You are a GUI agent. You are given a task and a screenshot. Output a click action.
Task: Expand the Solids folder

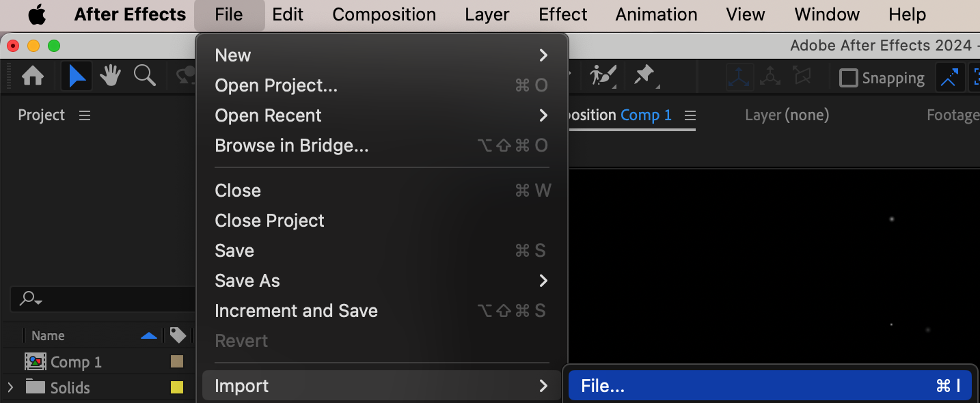(10, 387)
